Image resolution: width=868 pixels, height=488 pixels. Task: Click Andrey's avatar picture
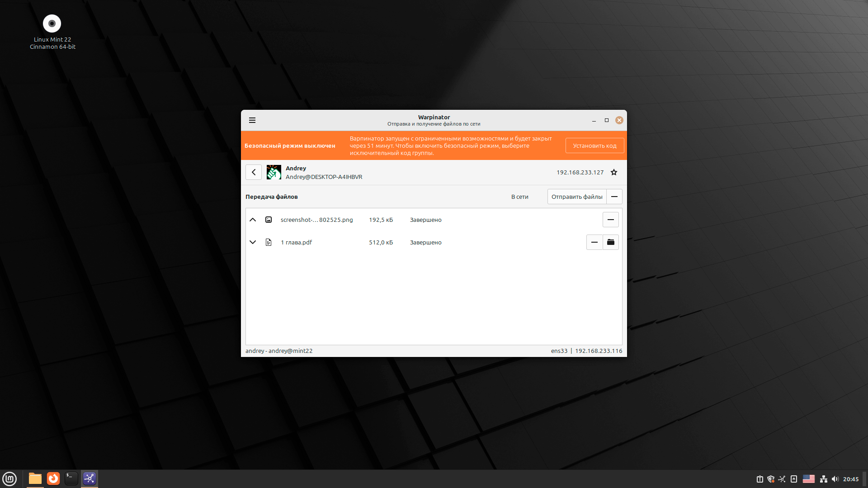point(274,172)
